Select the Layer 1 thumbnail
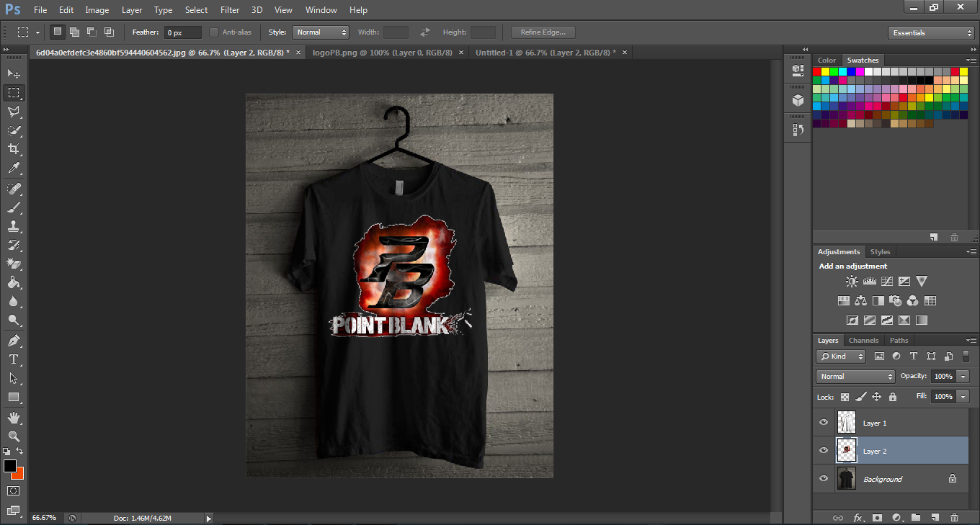This screenshot has height=525, width=980. click(846, 423)
